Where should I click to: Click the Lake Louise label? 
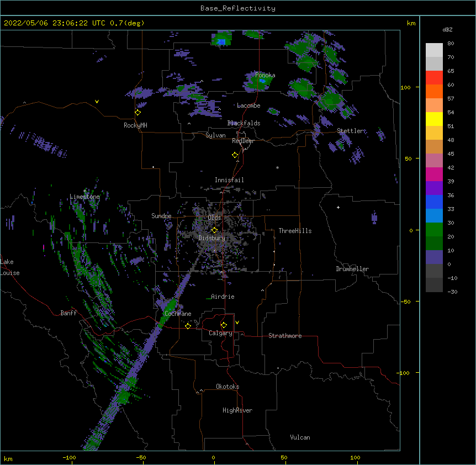click(x=10, y=267)
